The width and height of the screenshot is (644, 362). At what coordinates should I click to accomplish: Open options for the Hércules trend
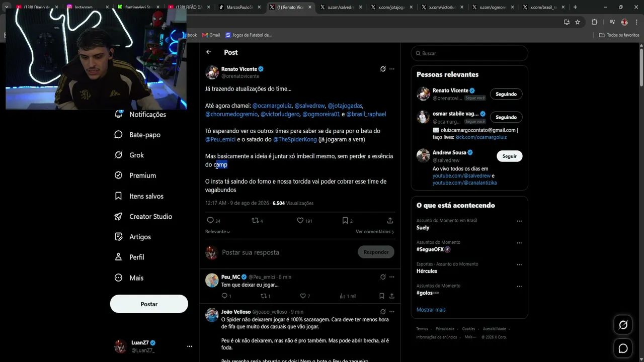(x=519, y=264)
